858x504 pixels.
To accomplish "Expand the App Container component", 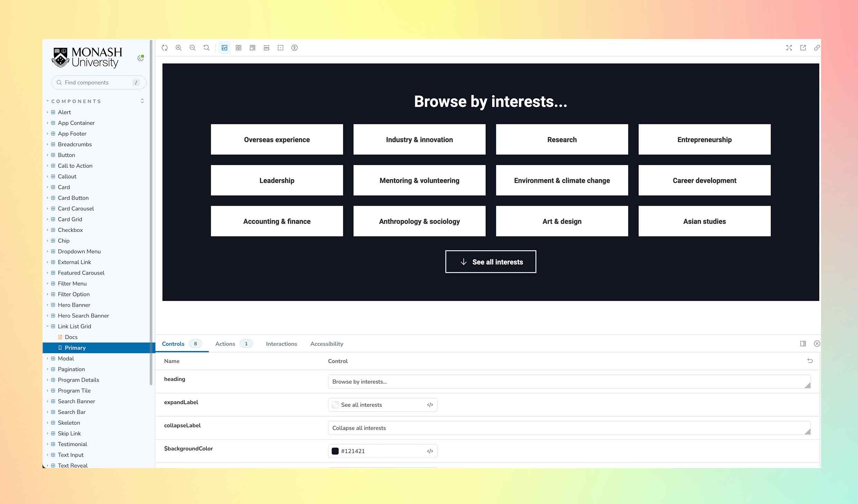I will [76, 123].
